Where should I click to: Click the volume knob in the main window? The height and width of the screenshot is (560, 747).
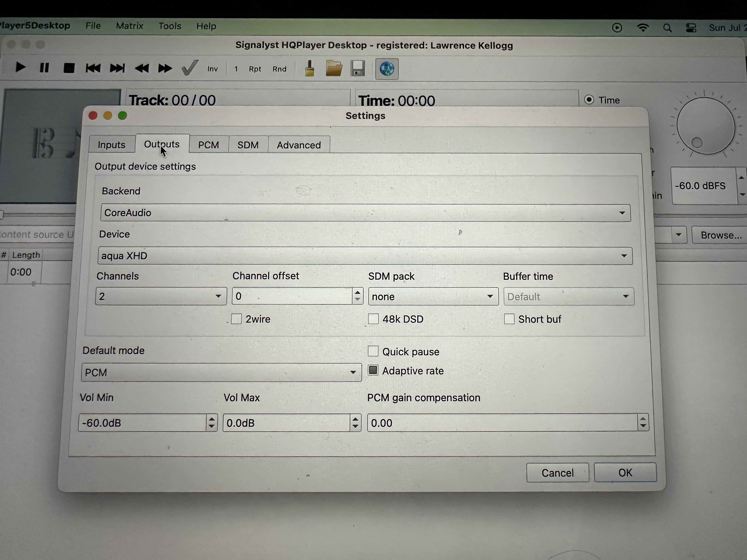(x=706, y=126)
